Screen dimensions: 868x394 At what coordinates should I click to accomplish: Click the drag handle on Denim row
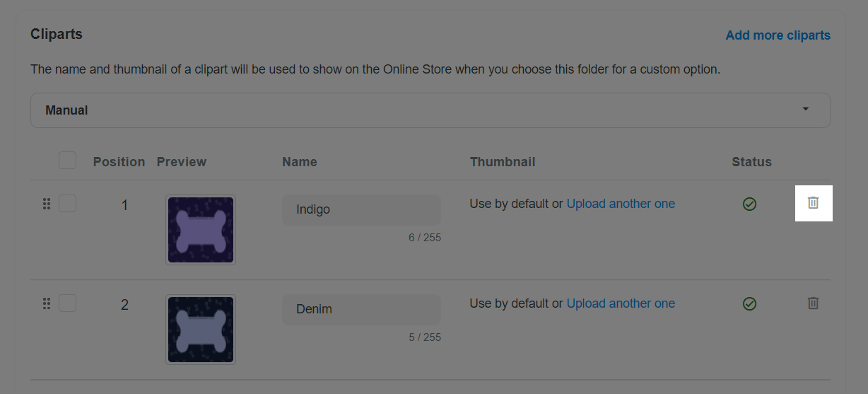tap(47, 303)
